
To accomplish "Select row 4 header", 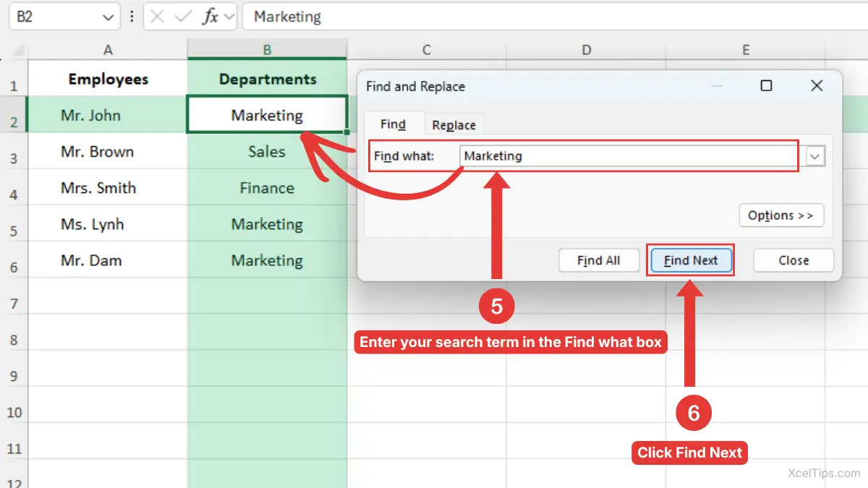I will click(x=14, y=188).
